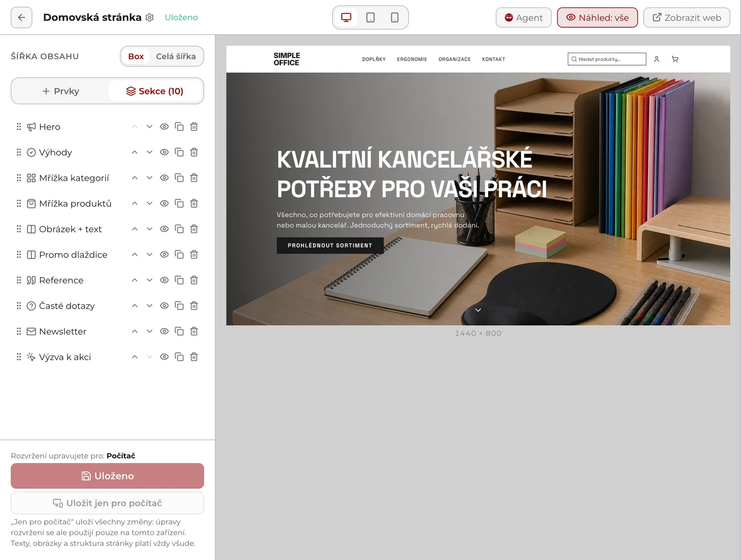Move Promo dlaždice section up
The height and width of the screenshot is (560, 741).
click(135, 255)
